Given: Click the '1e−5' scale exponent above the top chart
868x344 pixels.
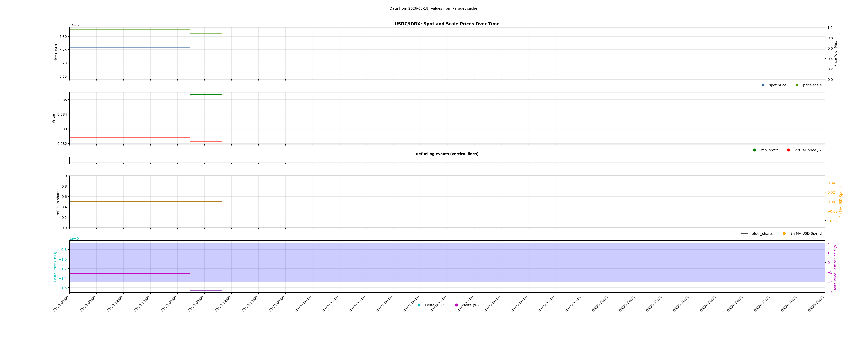Looking at the screenshot, I should coord(74,25).
